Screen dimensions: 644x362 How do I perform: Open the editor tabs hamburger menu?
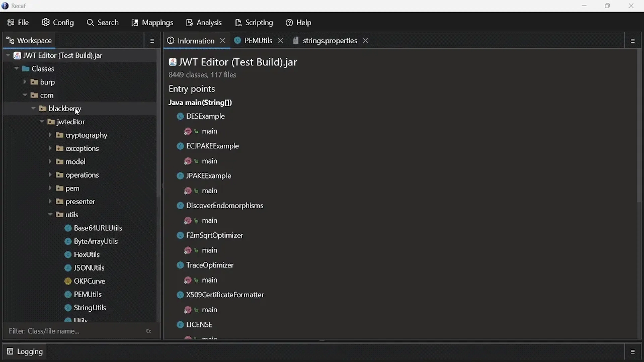(x=633, y=41)
